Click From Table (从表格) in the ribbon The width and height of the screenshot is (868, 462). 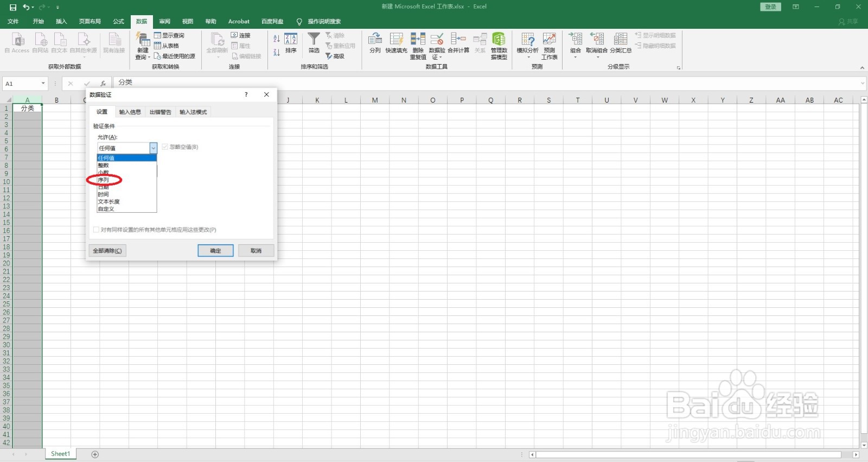coord(167,46)
